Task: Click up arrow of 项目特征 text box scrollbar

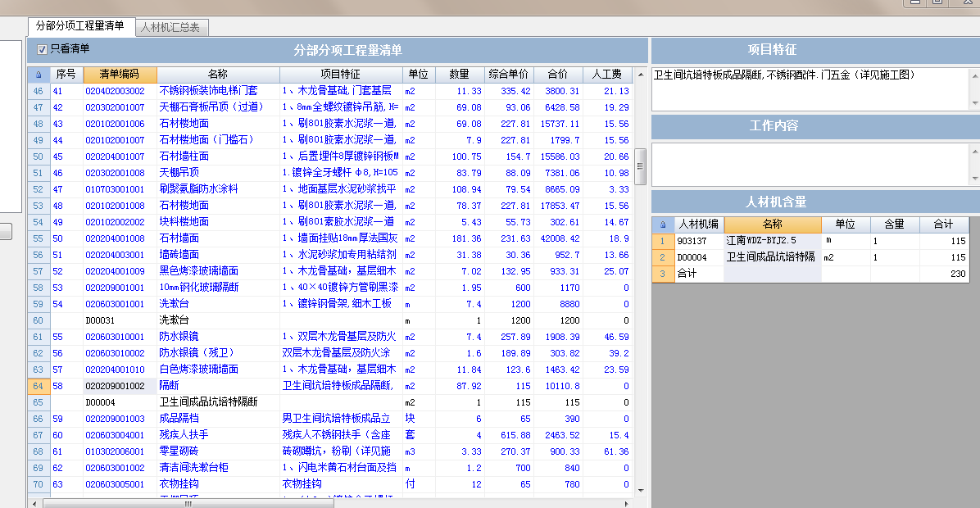Action: point(974,75)
